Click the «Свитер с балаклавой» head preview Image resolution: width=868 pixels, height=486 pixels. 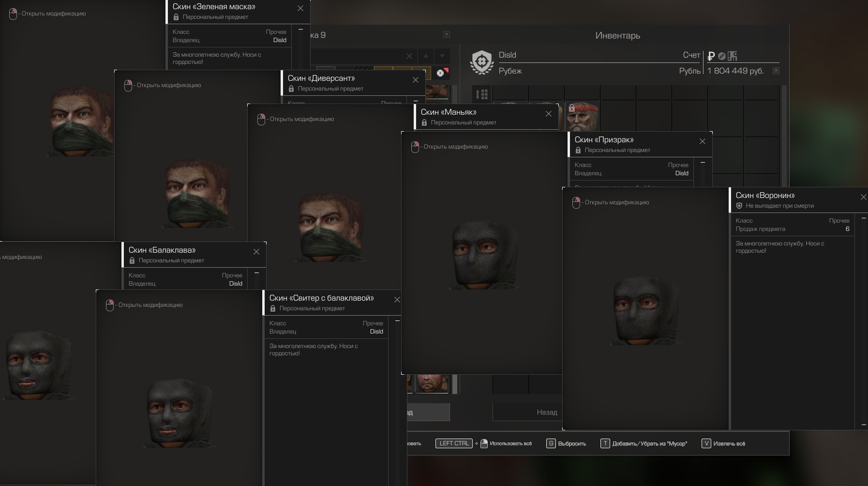[179, 413]
